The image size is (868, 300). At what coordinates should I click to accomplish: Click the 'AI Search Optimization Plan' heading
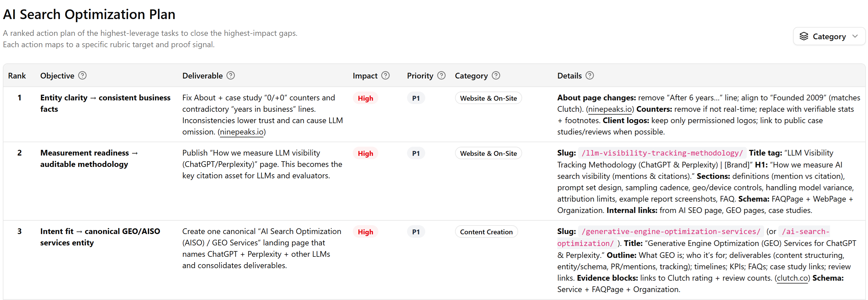pos(89,15)
